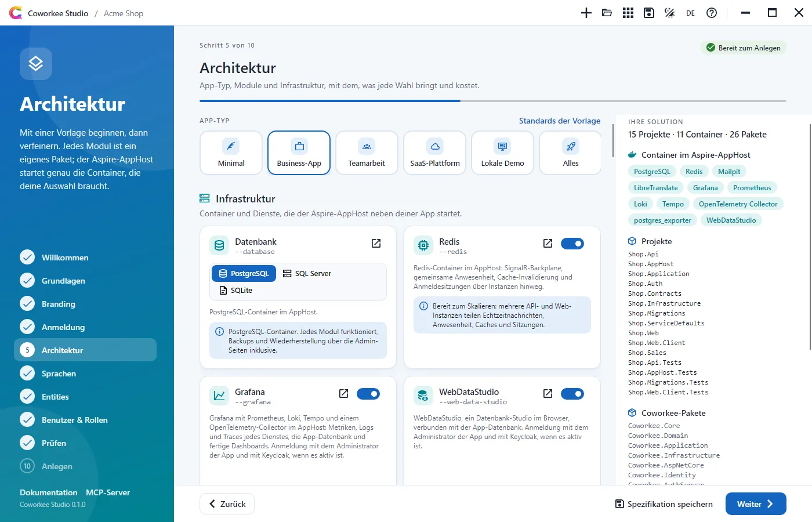Select the Teamarbeit app type
The width and height of the screenshot is (812, 522).
click(x=367, y=153)
